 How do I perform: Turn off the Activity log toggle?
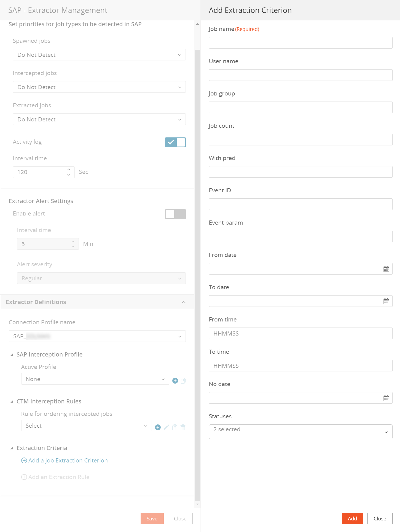175,142
